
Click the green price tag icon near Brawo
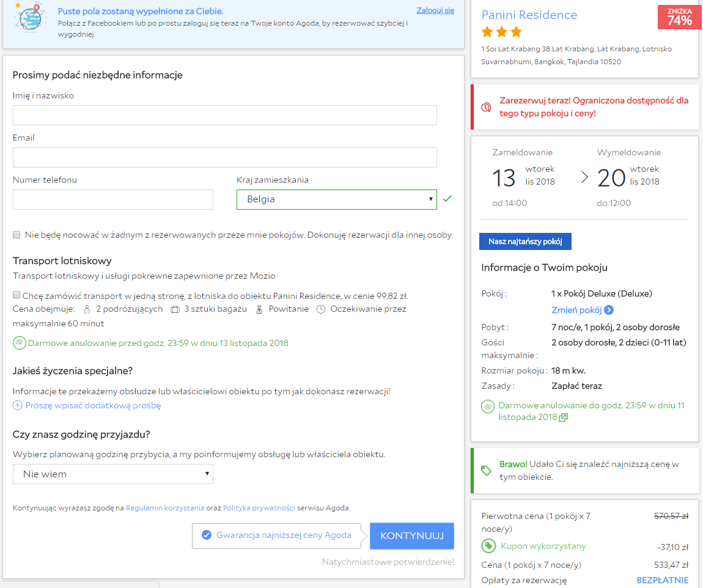(x=486, y=471)
